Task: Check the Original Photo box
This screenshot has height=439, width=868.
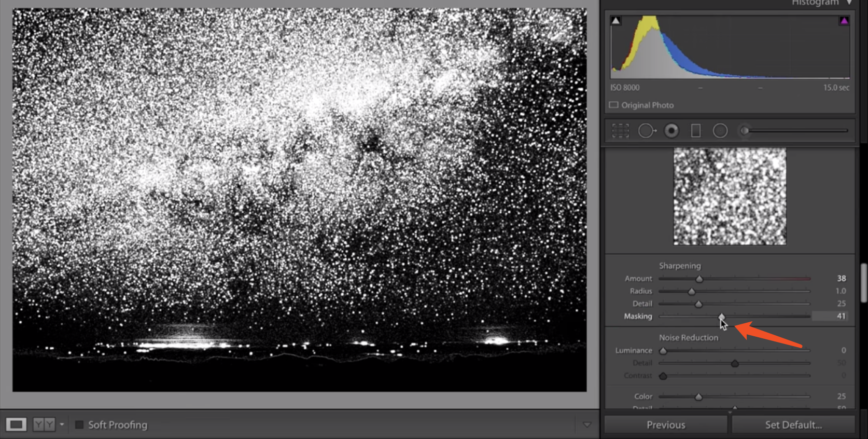Action: 614,105
